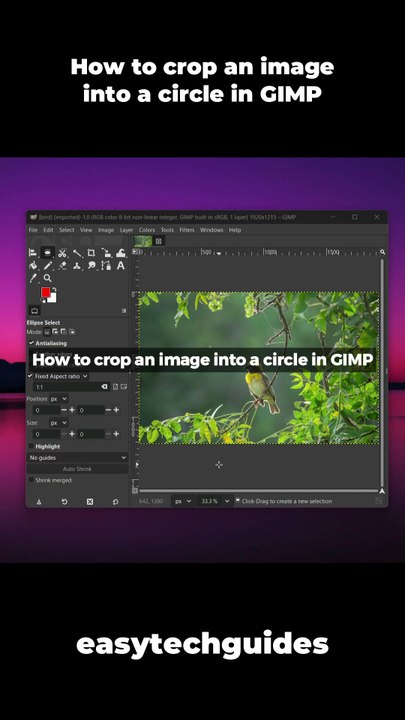Open the tool options tab configure menu
This screenshot has height=720, width=405.
[124, 311]
